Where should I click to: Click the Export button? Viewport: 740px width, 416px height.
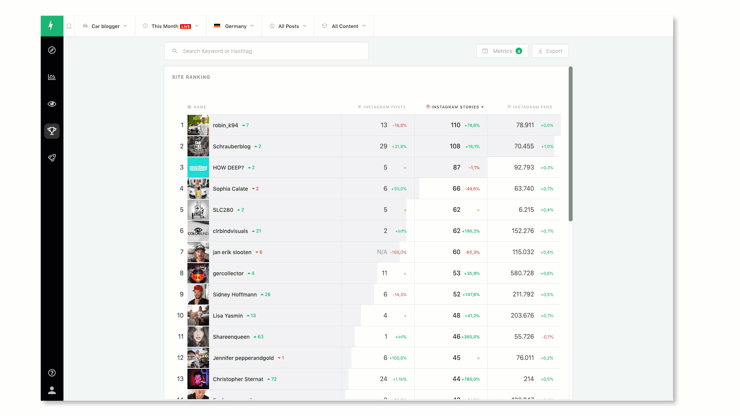(x=550, y=51)
